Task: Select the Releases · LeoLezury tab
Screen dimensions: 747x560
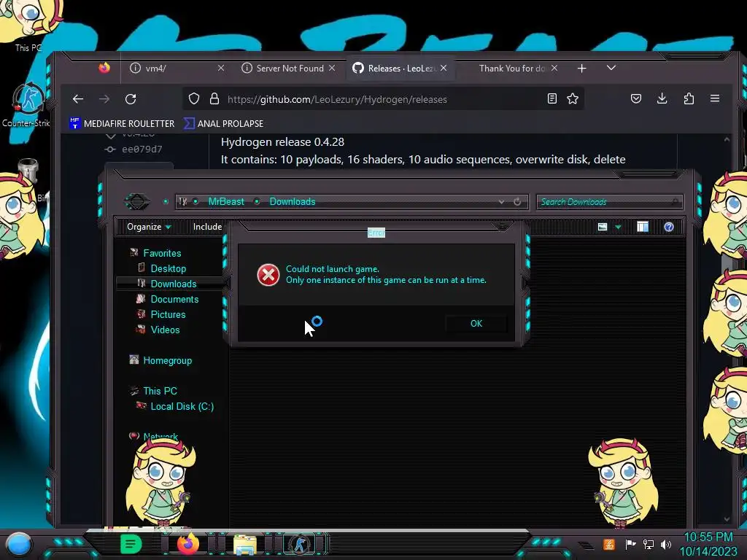Action: point(400,68)
